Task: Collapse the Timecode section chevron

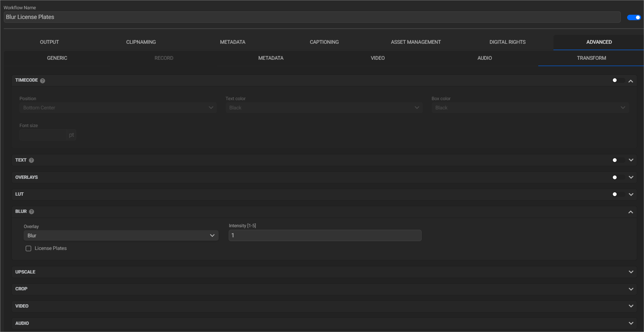Action: pos(631,81)
